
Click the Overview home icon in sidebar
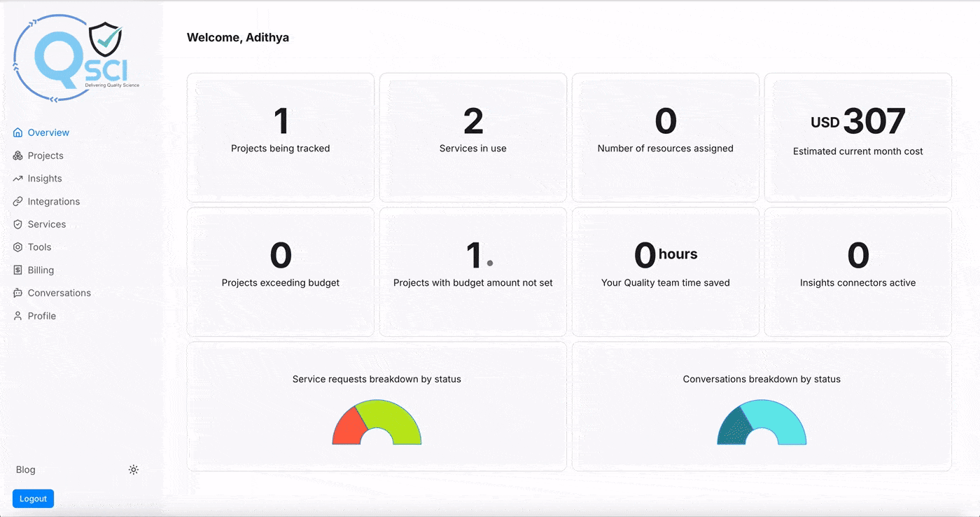tap(18, 132)
